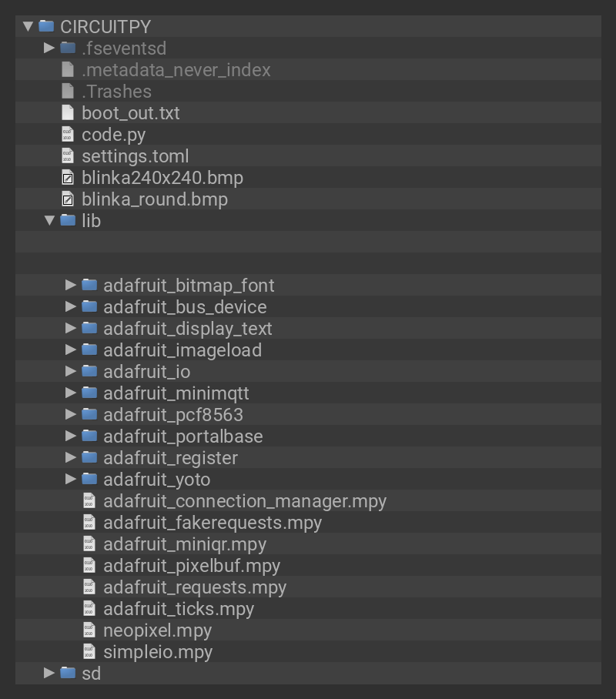Expand the .fseventsd folder
The height and width of the screenshot is (699, 616).
pyautogui.click(x=49, y=48)
